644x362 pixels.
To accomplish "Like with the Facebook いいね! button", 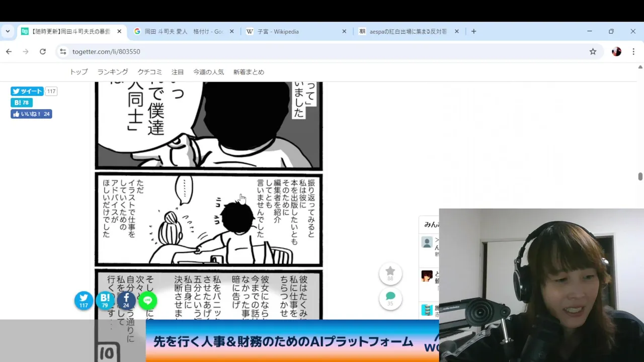I will click(x=31, y=114).
